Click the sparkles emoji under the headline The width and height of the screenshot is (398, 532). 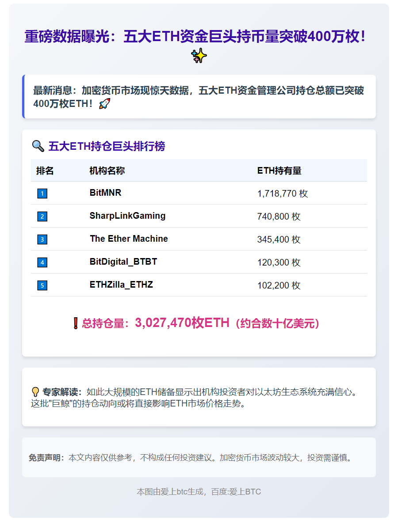pyautogui.click(x=199, y=56)
